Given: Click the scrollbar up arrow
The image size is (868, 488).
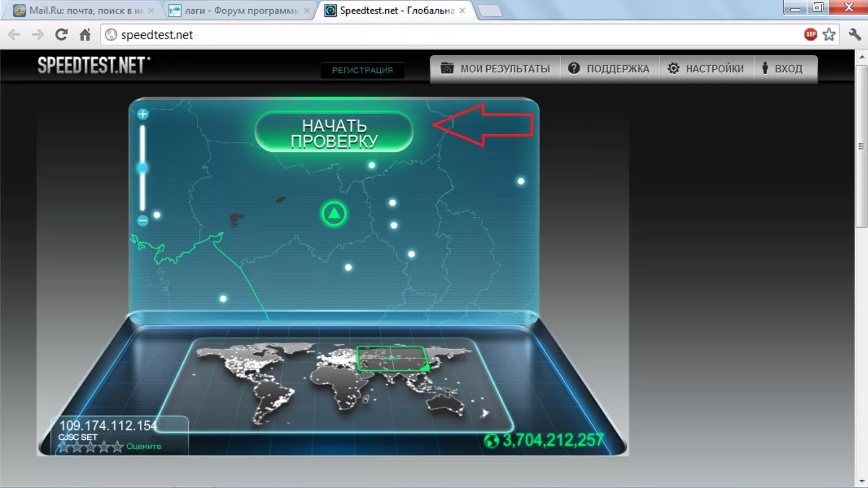Looking at the screenshot, I should [861, 56].
